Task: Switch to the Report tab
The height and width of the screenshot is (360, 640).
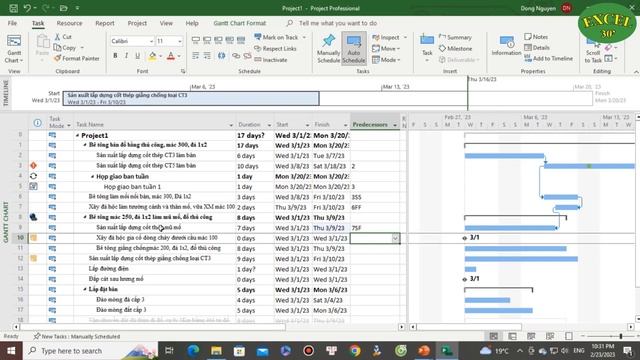Action: (x=105, y=23)
